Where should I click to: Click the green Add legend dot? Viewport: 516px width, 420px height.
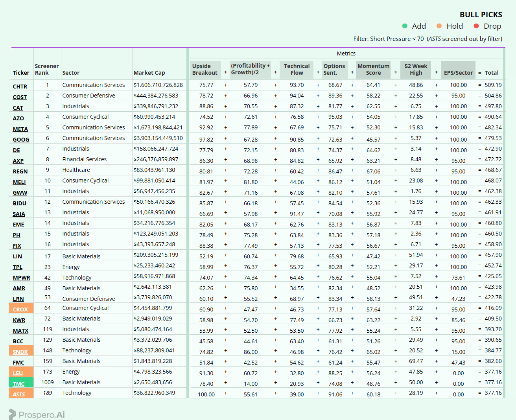coord(405,26)
